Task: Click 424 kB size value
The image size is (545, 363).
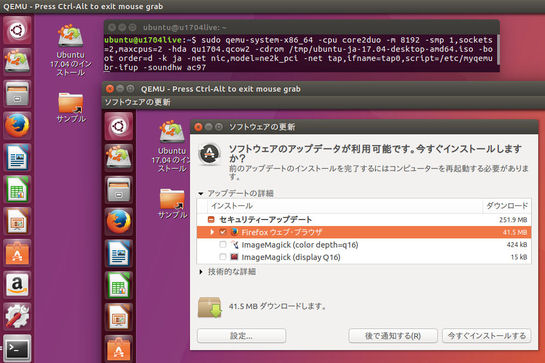Action: pyautogui.click(x=517, y=245)
